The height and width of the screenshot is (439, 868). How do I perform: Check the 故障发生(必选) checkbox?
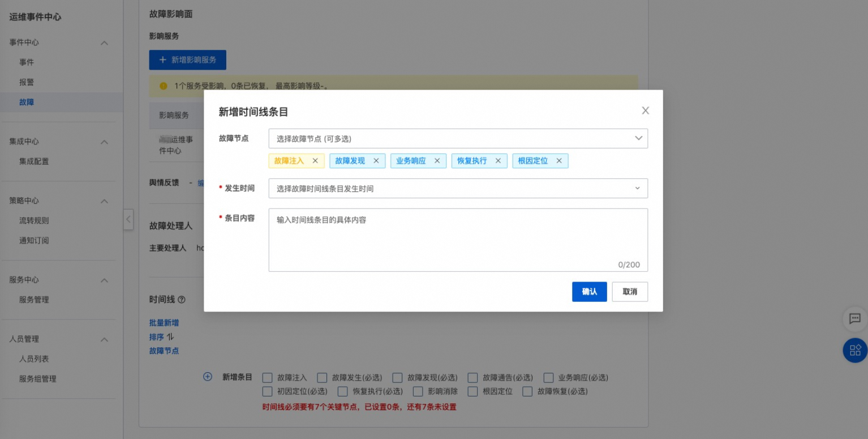pyautogui.click(x=323, y=377)
